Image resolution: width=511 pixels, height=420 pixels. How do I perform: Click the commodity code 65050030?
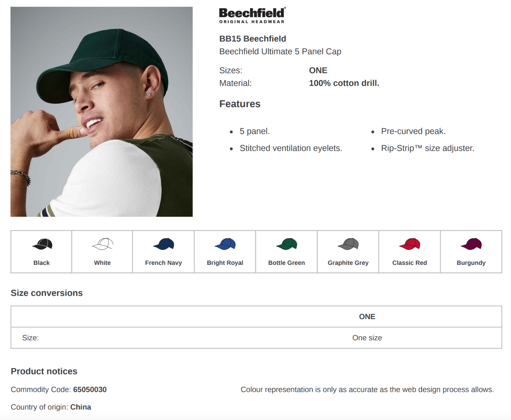point(90,389)
